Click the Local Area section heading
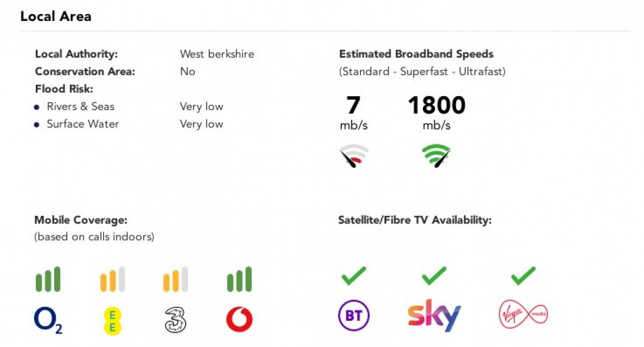This screenshot has width=644, height=347. coord(56,17)
